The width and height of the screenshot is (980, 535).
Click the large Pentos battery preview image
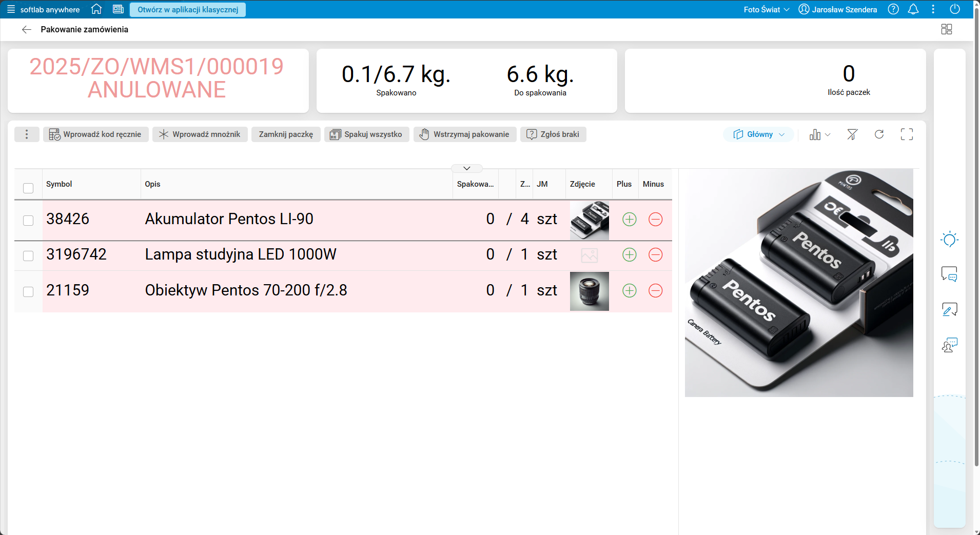[x=799, y=283]
